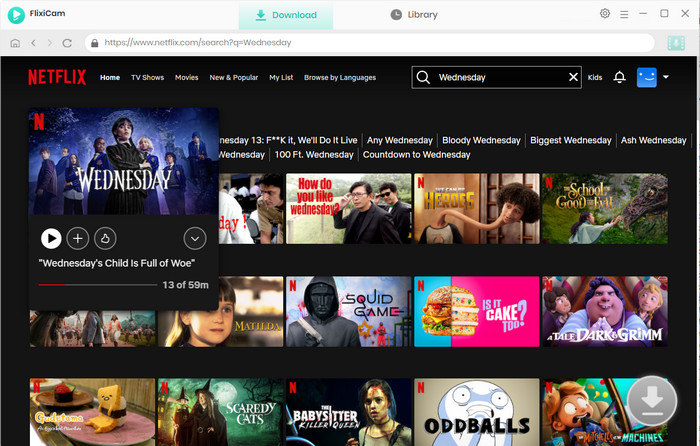This screenshot has width=700, height=446.
Task: Select 100 Ft. Wednesday suggestion
Action: coord(314,154)
